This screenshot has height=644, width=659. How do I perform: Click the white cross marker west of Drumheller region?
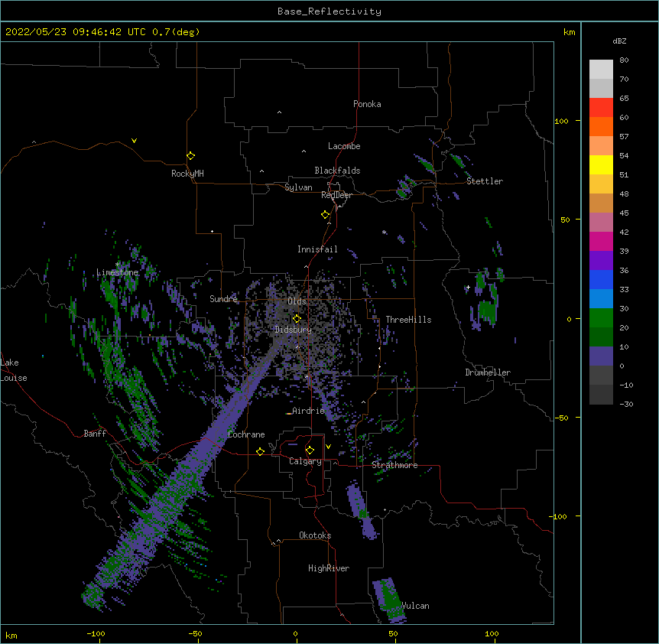(468, 287)
